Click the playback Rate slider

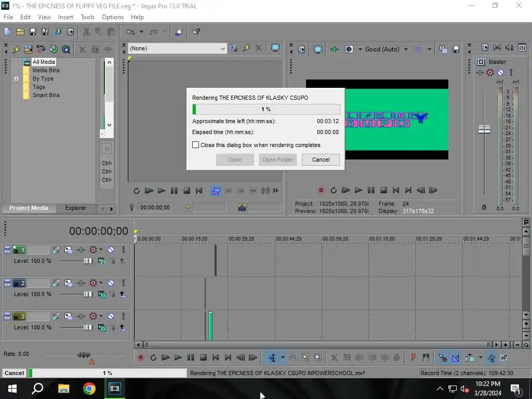pyautogui.click(x=84, y=355)
